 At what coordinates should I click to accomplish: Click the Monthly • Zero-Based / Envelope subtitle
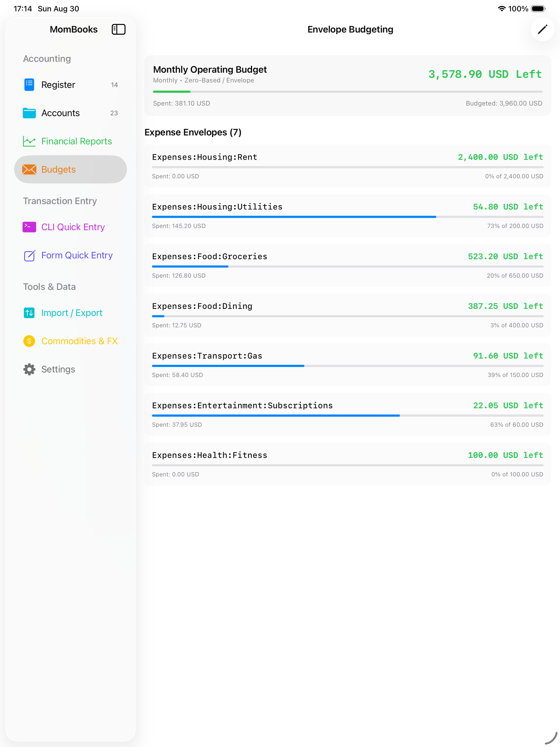tap(203, 80)
